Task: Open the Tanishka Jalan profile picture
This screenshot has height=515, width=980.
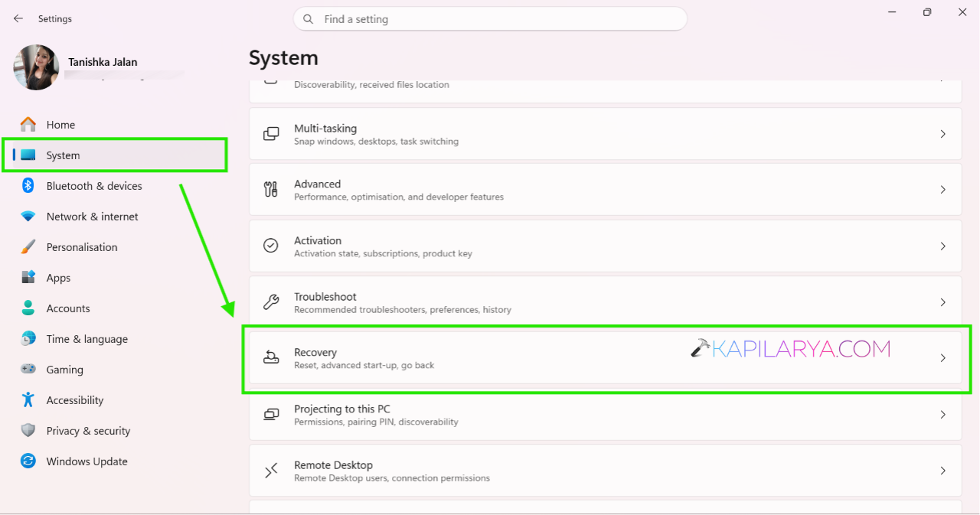Action: [x=36, y=67]
